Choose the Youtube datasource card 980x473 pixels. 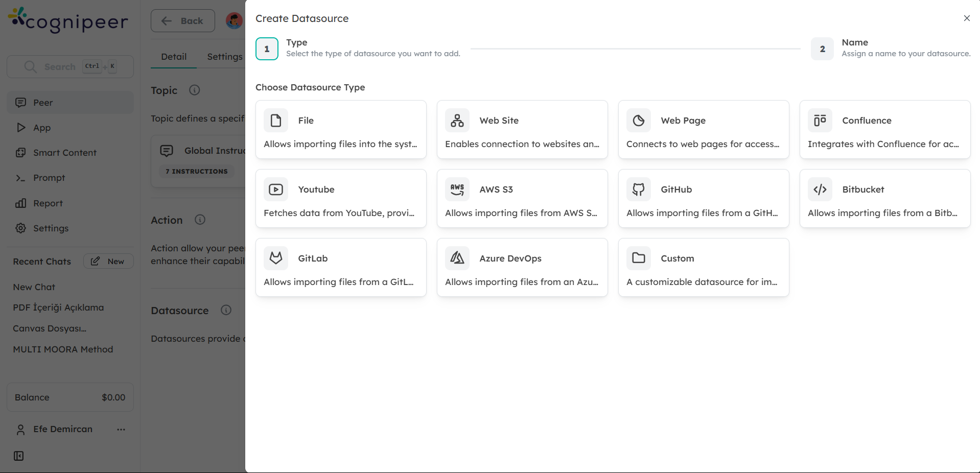pyautogui.click(x=340, y=198)
